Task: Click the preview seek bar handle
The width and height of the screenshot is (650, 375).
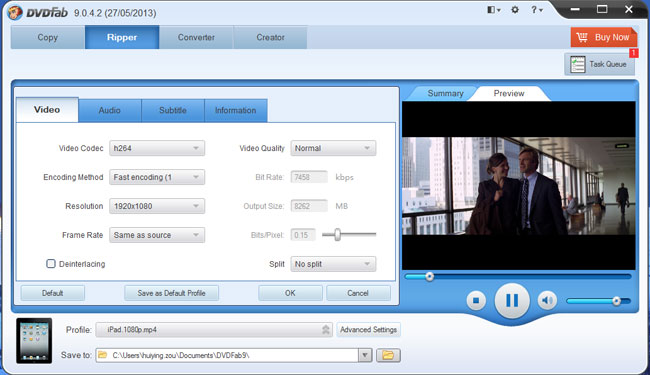Action: coord(429,276)
